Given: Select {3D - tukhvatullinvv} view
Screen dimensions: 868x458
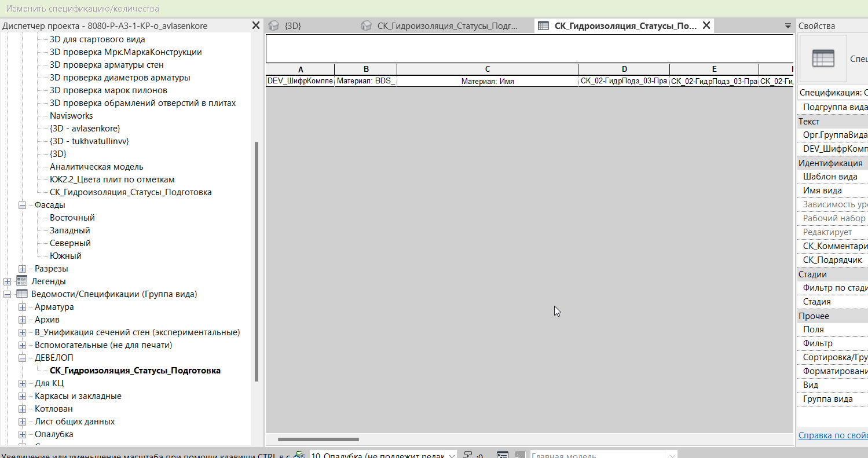Looking at the screenshot, I should (89, 141).
